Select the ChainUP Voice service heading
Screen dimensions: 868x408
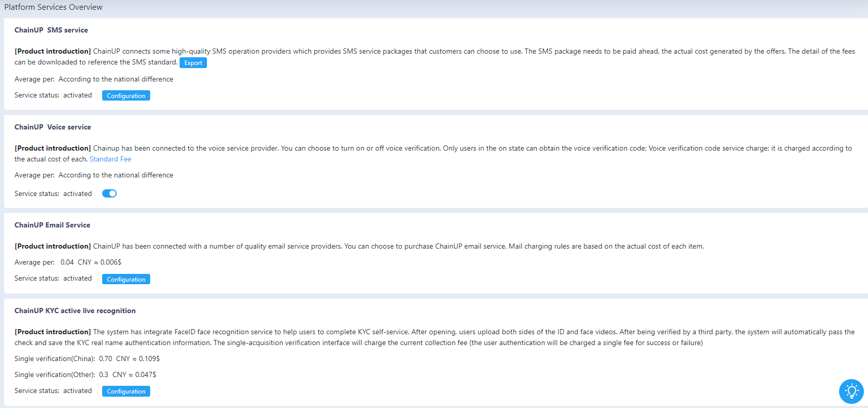[x=53, y=127]
